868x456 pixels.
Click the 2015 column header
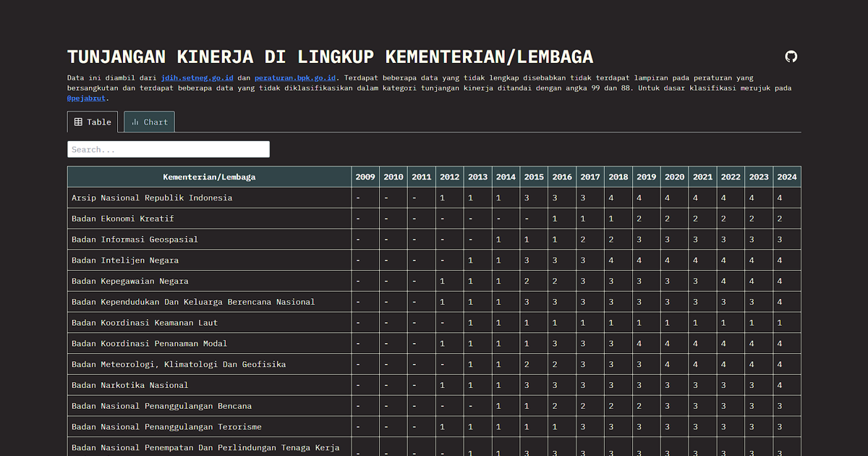point(534,177)
